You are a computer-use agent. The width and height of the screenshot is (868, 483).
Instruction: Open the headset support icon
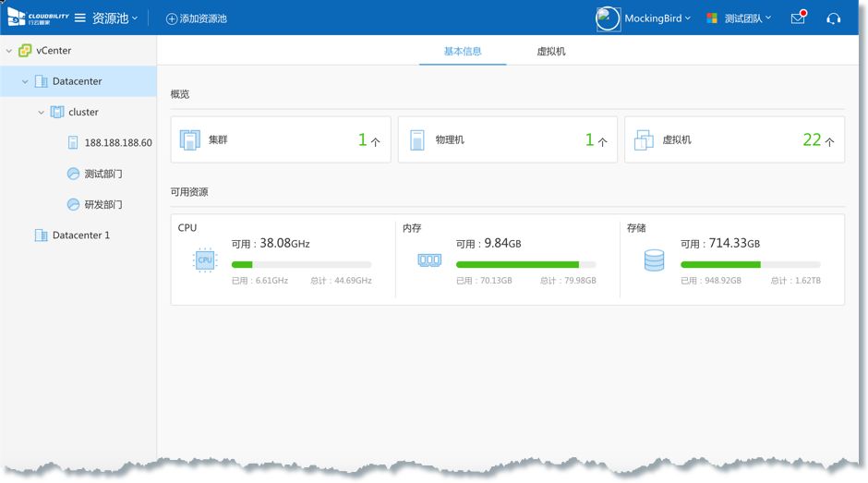pos(834,18)
